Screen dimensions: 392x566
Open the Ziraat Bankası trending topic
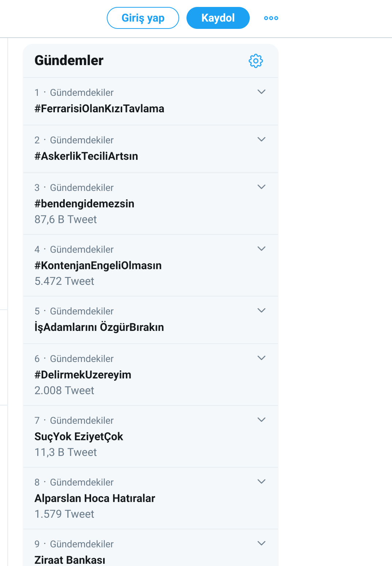70,560
